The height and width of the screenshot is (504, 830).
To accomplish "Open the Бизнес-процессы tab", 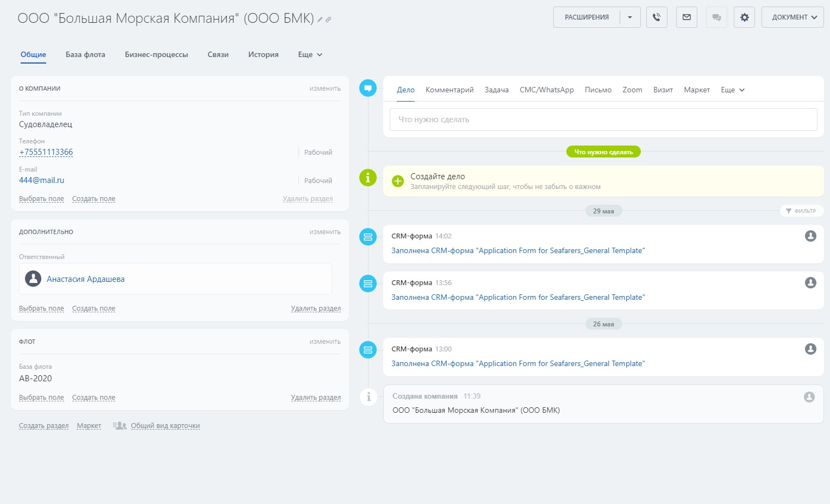I will 157,55.
